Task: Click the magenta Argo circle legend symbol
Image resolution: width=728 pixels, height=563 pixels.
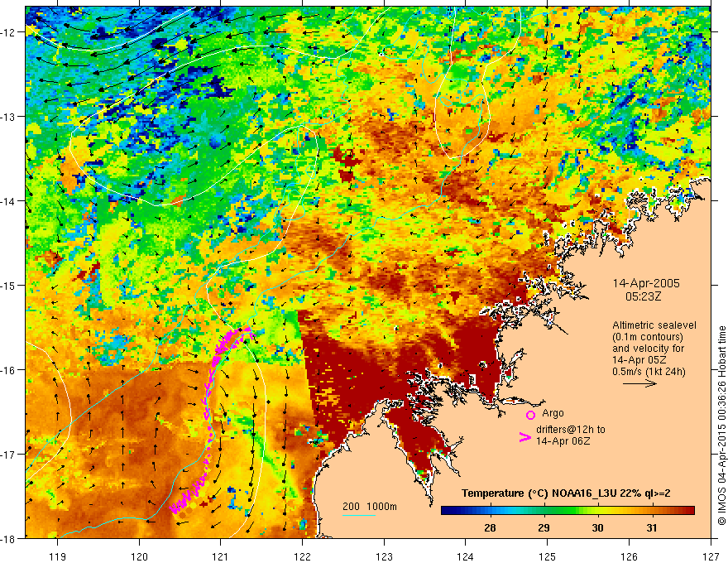Action: pos(530,416)
